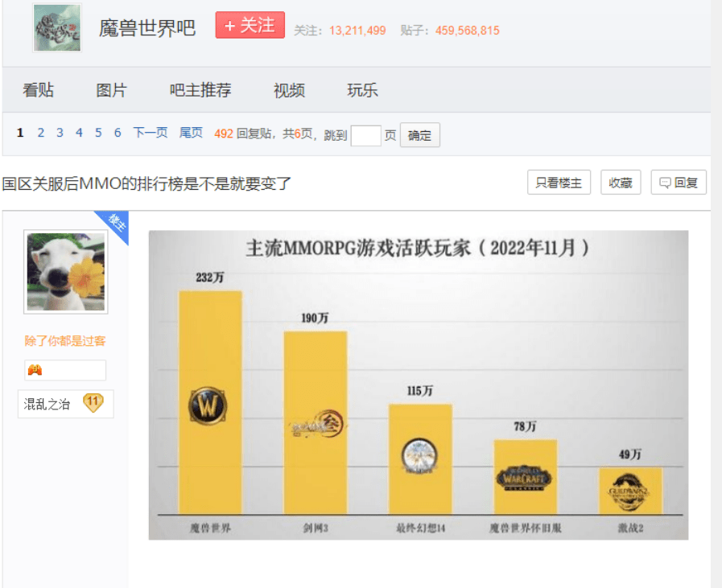Viewport: 722px width, 588px height.
Task: Go to page 2 of the thread
Action: pyautogui.click(x=40, y=133)
